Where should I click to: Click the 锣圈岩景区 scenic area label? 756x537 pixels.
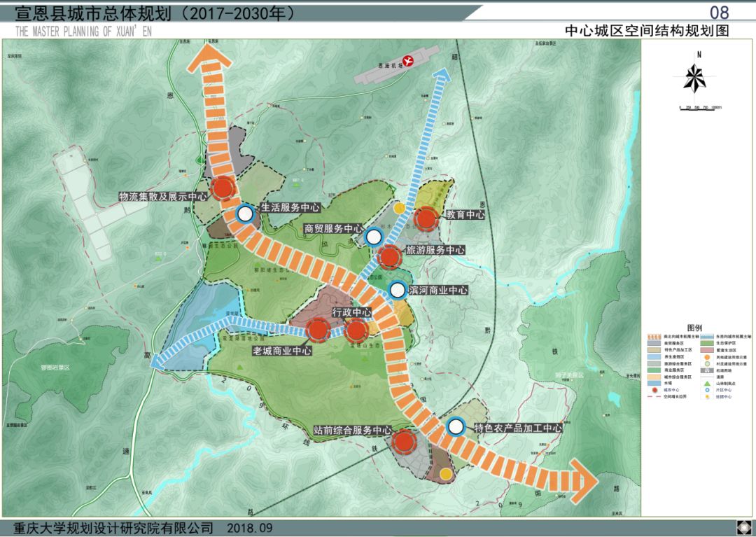click(x=55, y=368)
